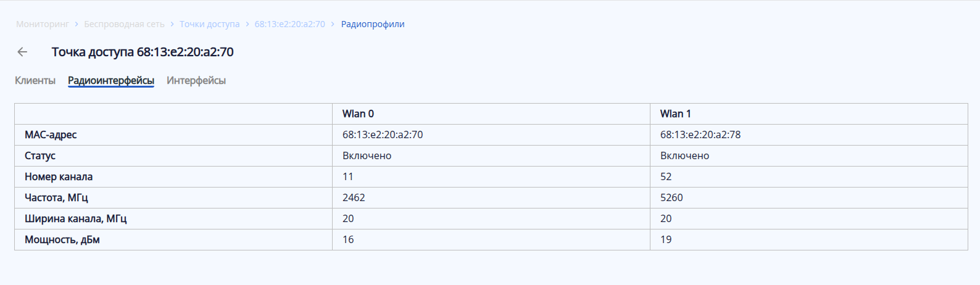Viewport: 980px width, 285px height.
Task: Click the 68:13:e2:20:a2:70 breadcrumb link
Action: pos(289,24)
